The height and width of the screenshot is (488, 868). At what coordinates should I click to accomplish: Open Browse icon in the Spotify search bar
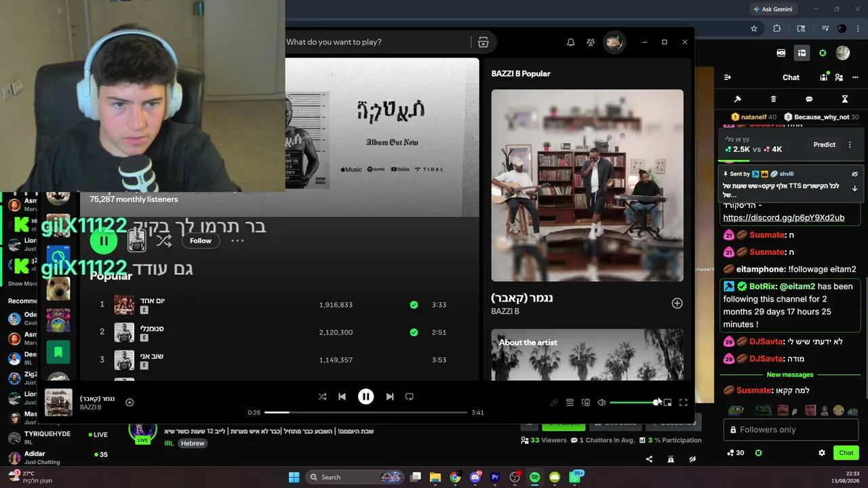point(484,42)
